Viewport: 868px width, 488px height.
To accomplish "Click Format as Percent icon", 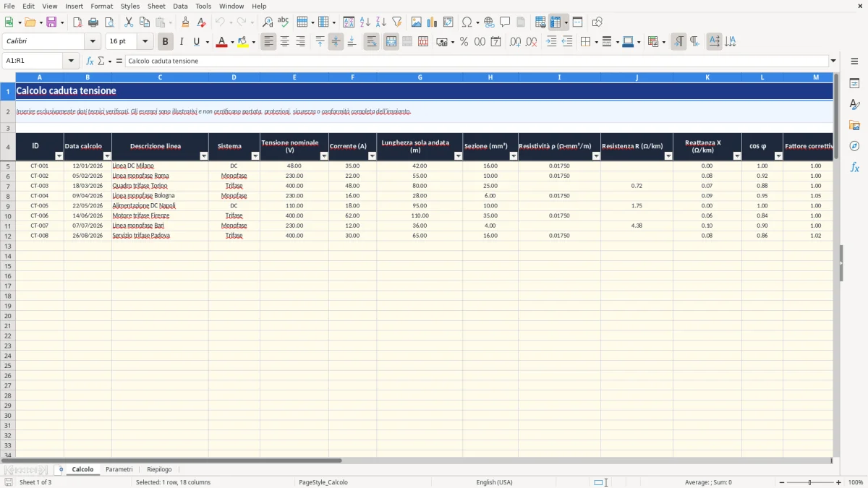I will tap(464, 42).
